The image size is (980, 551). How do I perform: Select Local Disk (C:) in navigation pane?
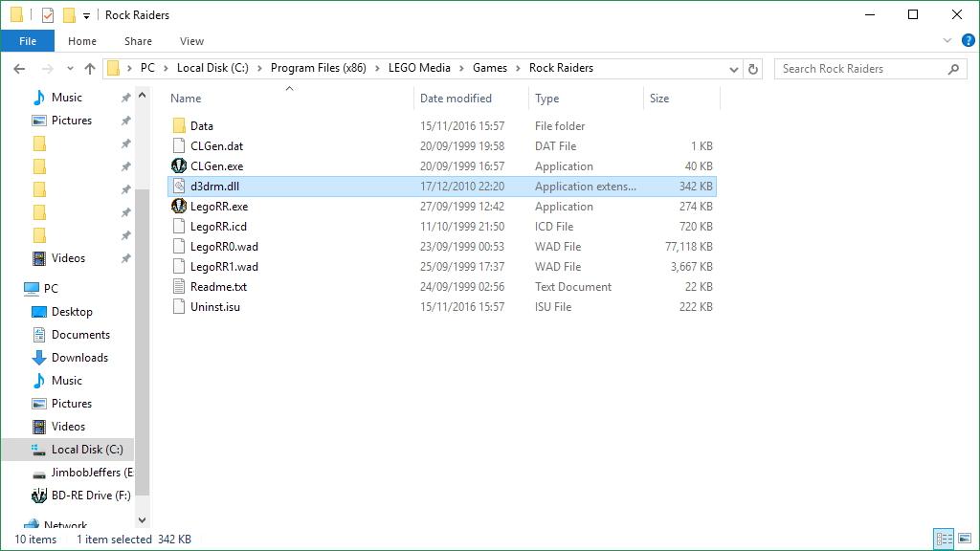(x=68, y=450)
